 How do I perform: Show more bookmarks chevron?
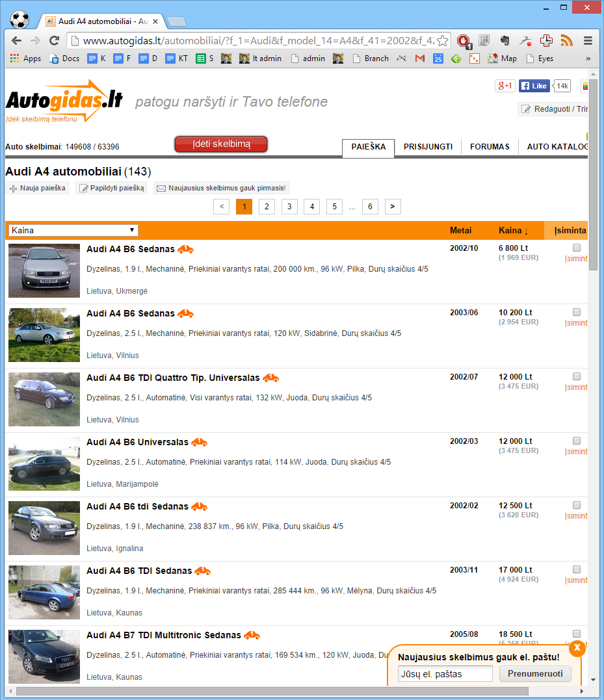(x=588, y=58)
